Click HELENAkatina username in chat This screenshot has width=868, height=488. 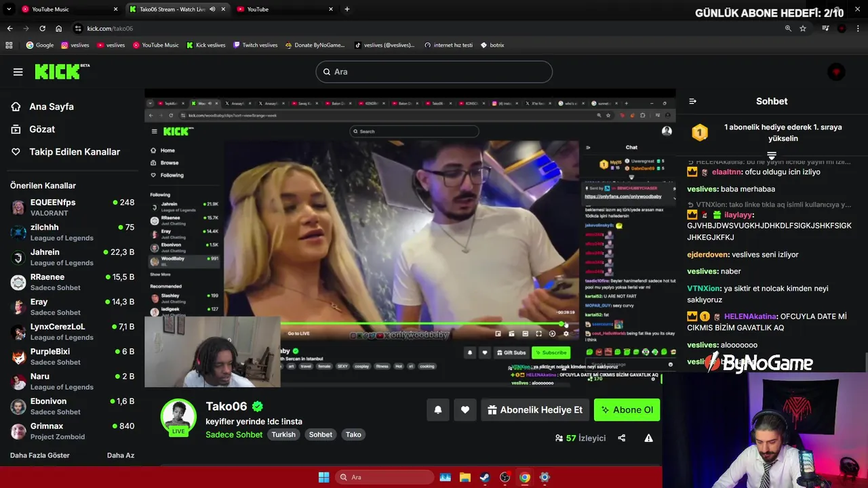[x=750, y=317]
